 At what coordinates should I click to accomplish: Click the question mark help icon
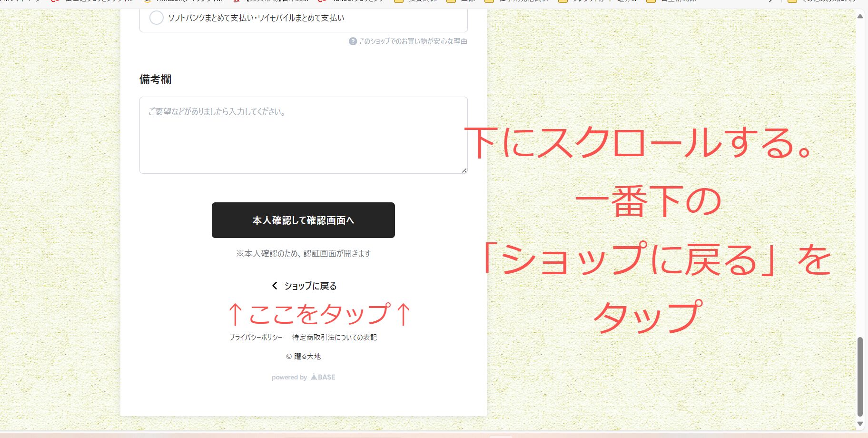pyautogui.click(x=353, y=41)
